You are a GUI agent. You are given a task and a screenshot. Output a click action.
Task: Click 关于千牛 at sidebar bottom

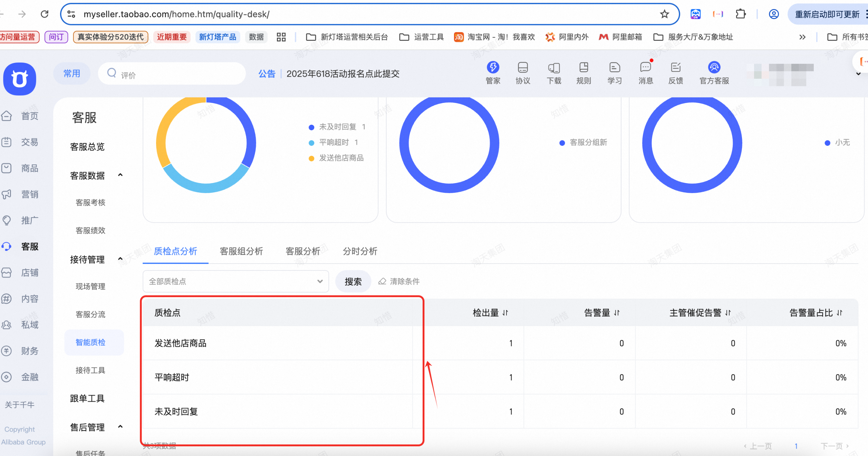pyautogui.click(x=20, y=405)
